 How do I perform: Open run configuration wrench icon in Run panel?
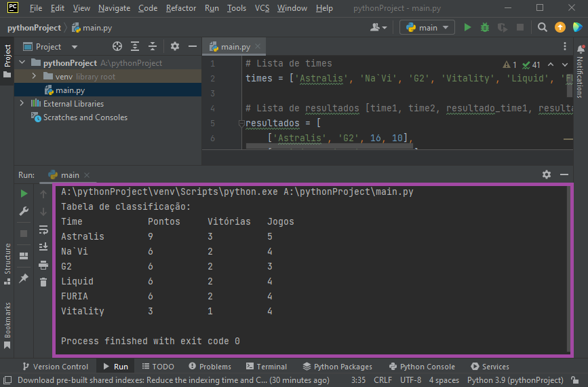[24, 212]
